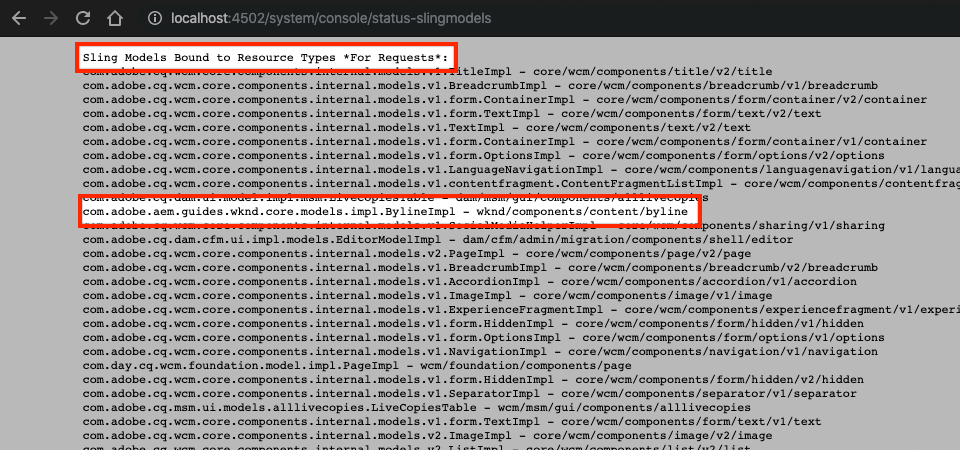This screenshot has width=960, height=450.
Task: Select the form.ContainerImpl container/v2/container row
Action: pyautogui.click(x=504, y=100)
